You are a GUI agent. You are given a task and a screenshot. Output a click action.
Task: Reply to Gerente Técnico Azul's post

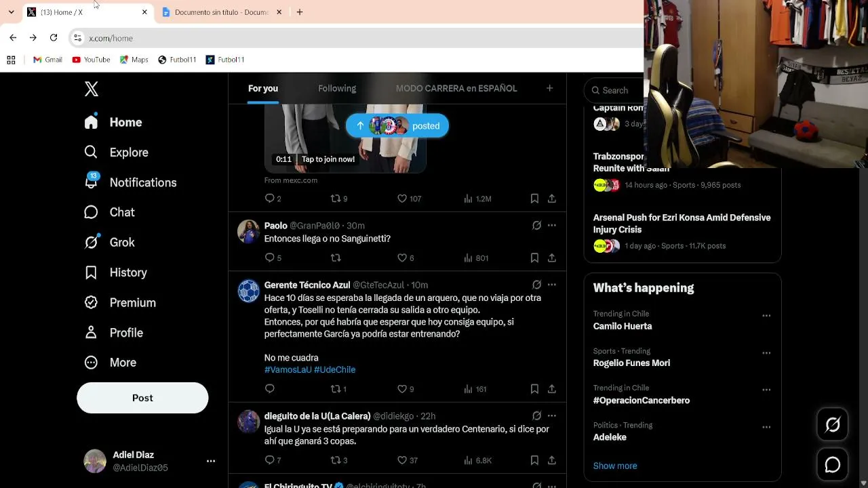click(270, 389)
